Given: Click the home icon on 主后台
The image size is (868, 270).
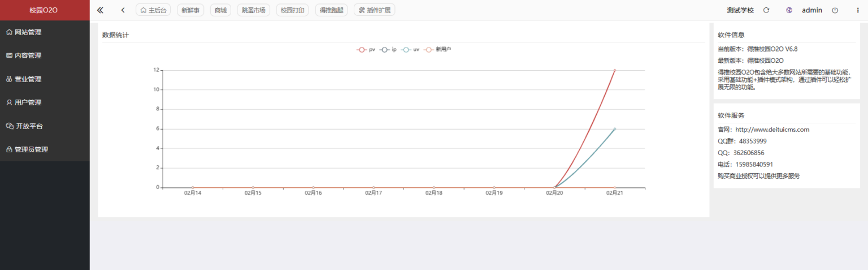Looking at the screenshot, I should tap(144, 10).
